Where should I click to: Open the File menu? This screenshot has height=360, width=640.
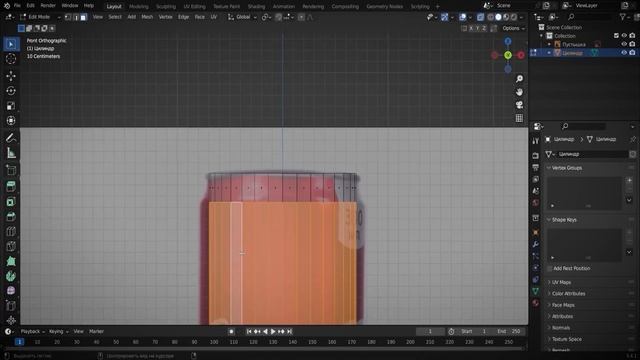pyautogui.click(x=17, y=6)
